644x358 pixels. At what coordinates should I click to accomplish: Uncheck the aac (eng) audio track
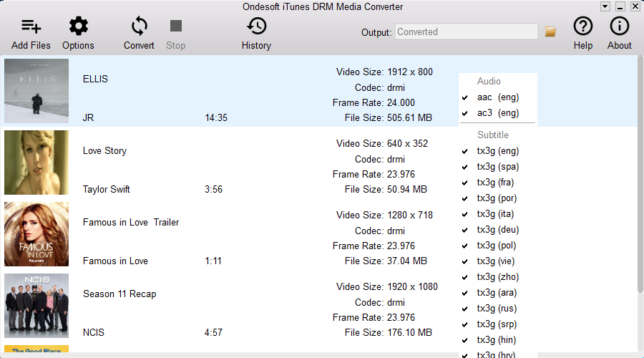(465, 97)
